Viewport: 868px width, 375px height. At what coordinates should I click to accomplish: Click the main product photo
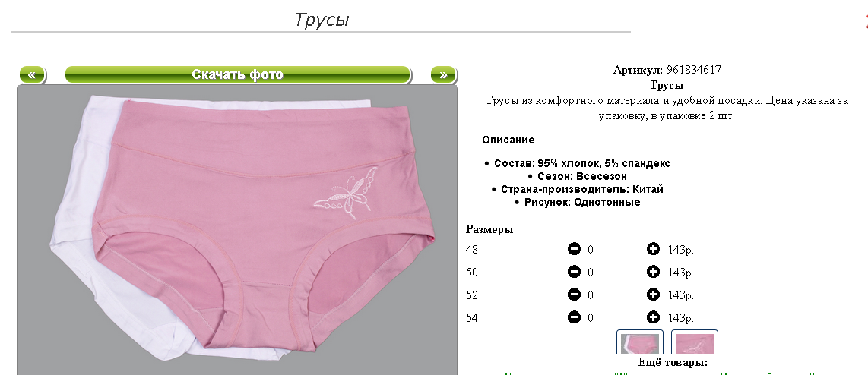(237, 229)
